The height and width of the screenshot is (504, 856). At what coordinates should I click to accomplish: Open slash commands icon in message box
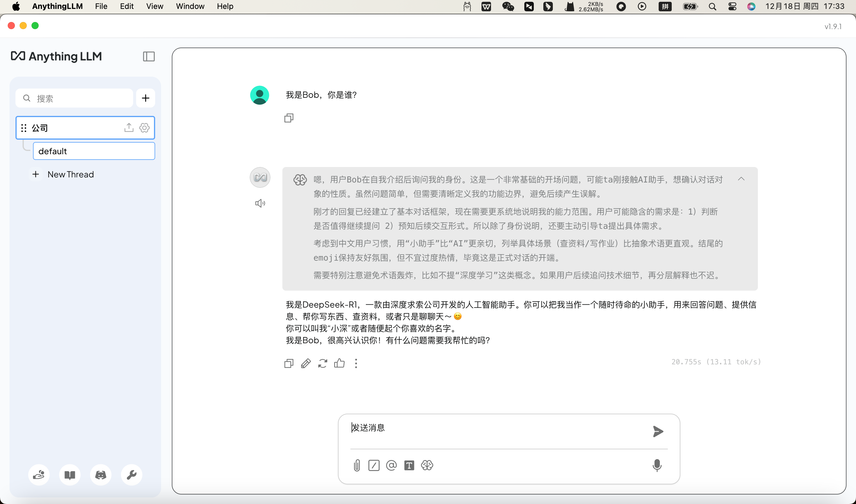tap(374, 465)
